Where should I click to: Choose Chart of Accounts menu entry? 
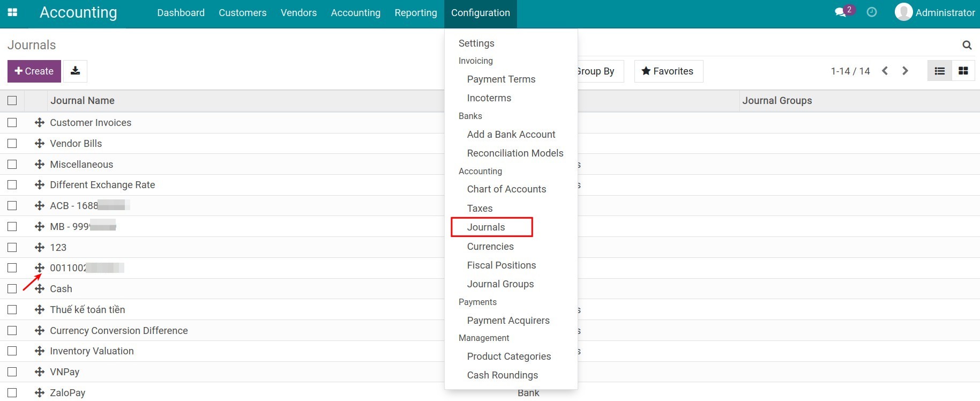[506, 189]
